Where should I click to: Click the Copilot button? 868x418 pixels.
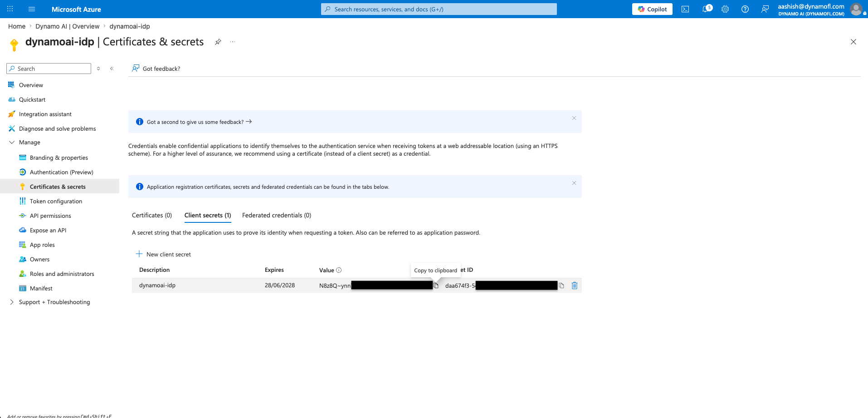pos(652,9)
